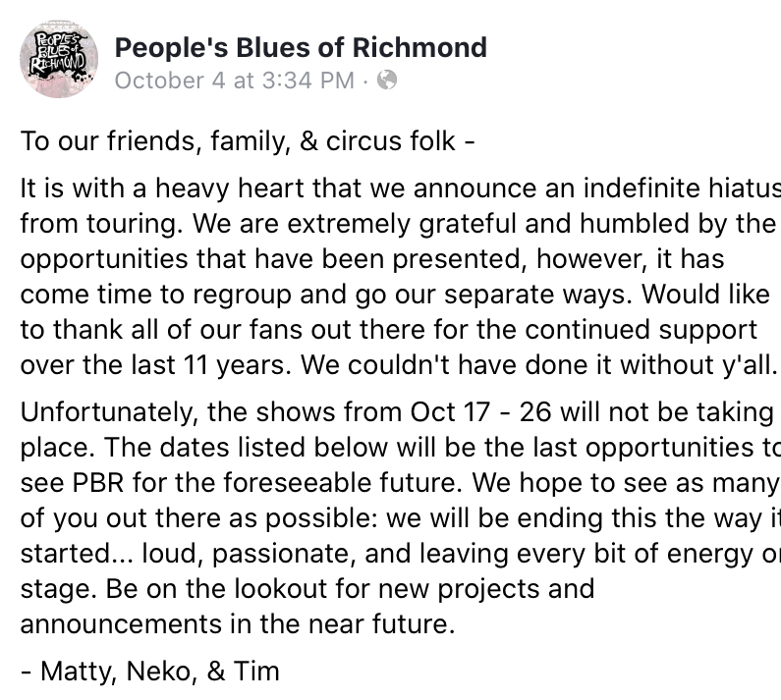Click the words "loud, passionate"
The width and height of the screenshot is (781, 700).
click(x=250, y=554)
